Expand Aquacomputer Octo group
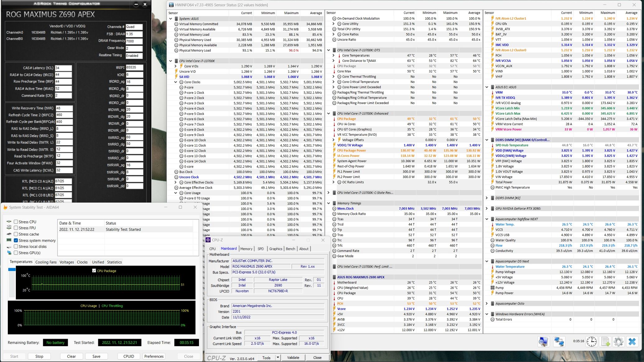 (x=487, y=304)
